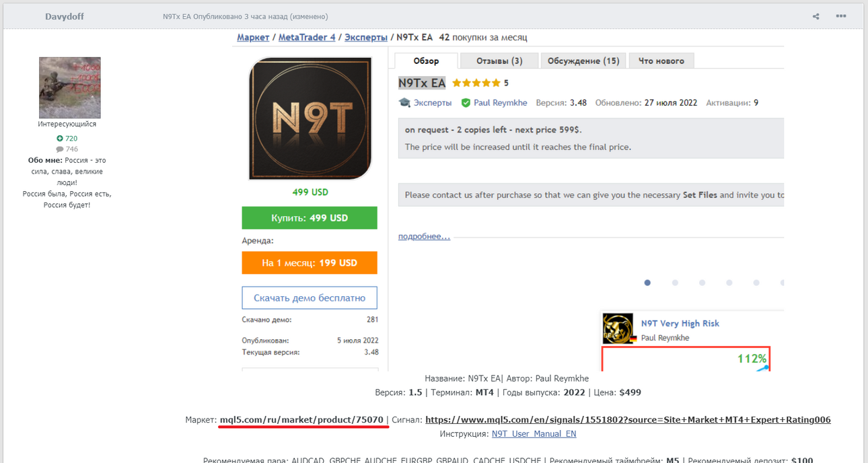The width and height of the screenshot is (868, 463).
Task: Open the N9T Very High Risk signal avatar
Action: point(618,328)
